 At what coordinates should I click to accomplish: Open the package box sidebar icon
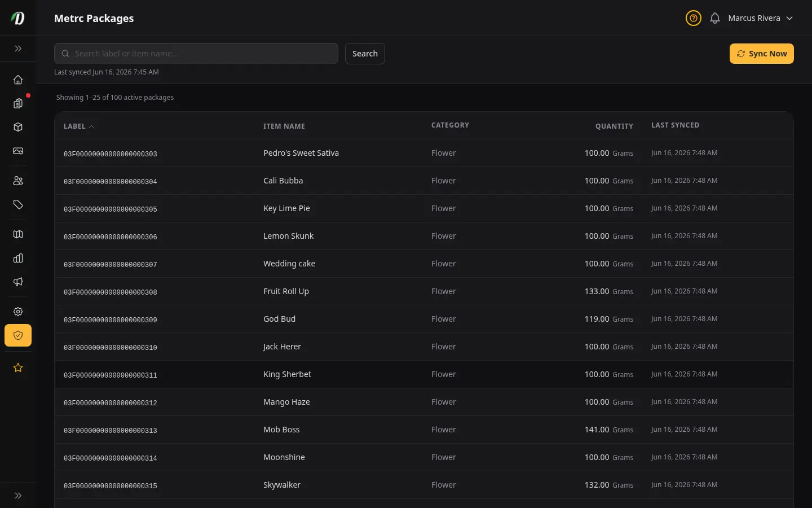click(x=18, y=127)
